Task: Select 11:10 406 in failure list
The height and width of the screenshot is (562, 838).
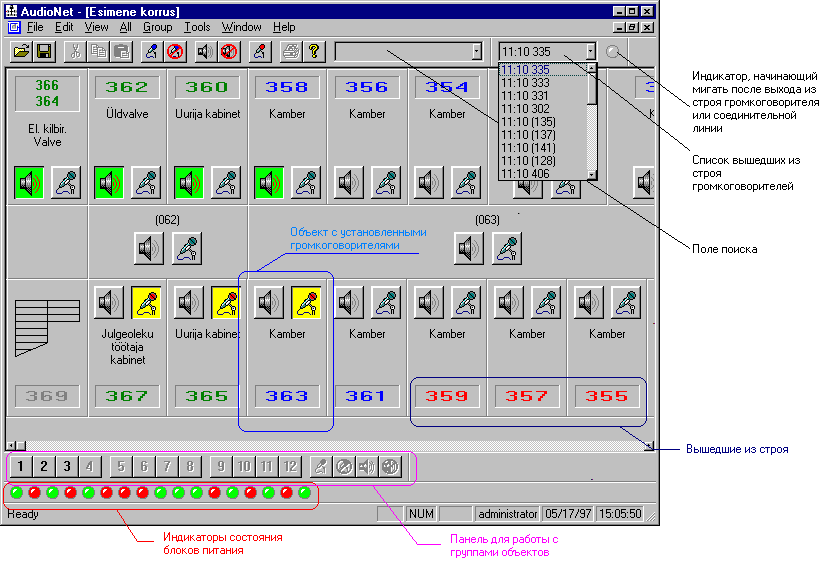Action: click(543, 174)
